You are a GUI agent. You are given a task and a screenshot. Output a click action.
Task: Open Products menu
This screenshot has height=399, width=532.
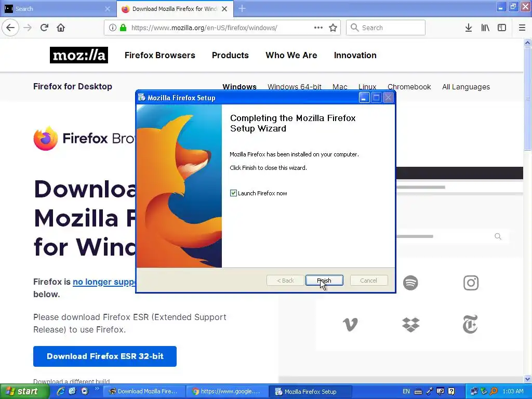230,55
